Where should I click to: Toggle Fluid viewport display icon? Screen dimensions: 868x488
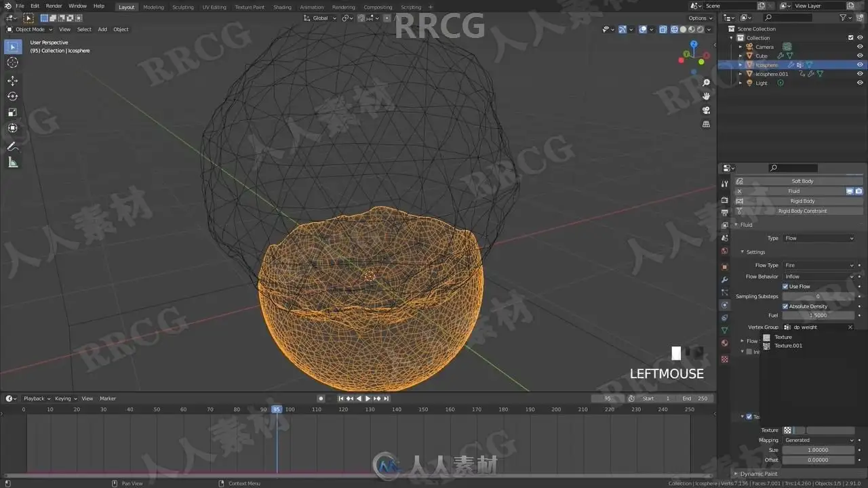[x=850, y=191]
